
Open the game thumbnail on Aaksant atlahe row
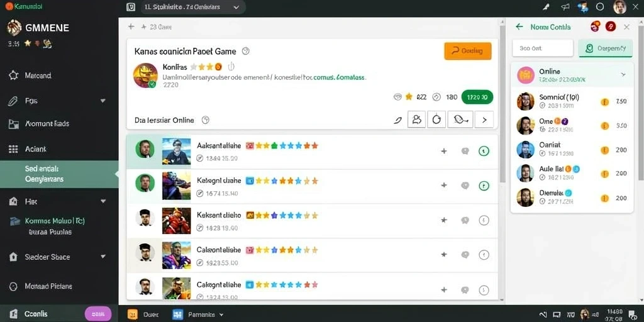tap(176, 151)
